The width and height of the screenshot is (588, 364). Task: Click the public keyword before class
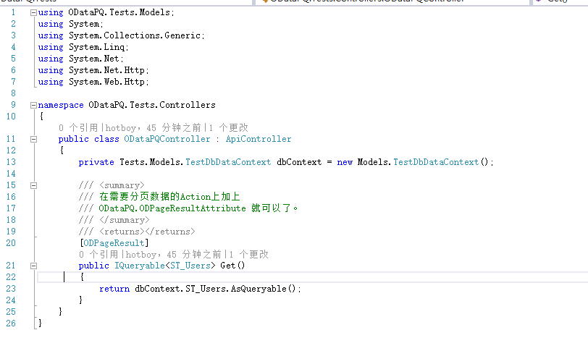tap(74, 139)
